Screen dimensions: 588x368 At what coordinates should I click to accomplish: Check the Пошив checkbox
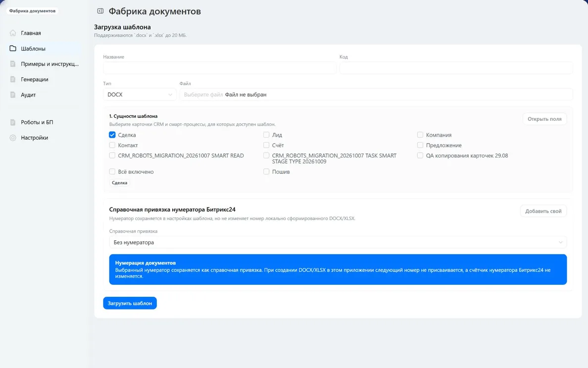[266, 171]
